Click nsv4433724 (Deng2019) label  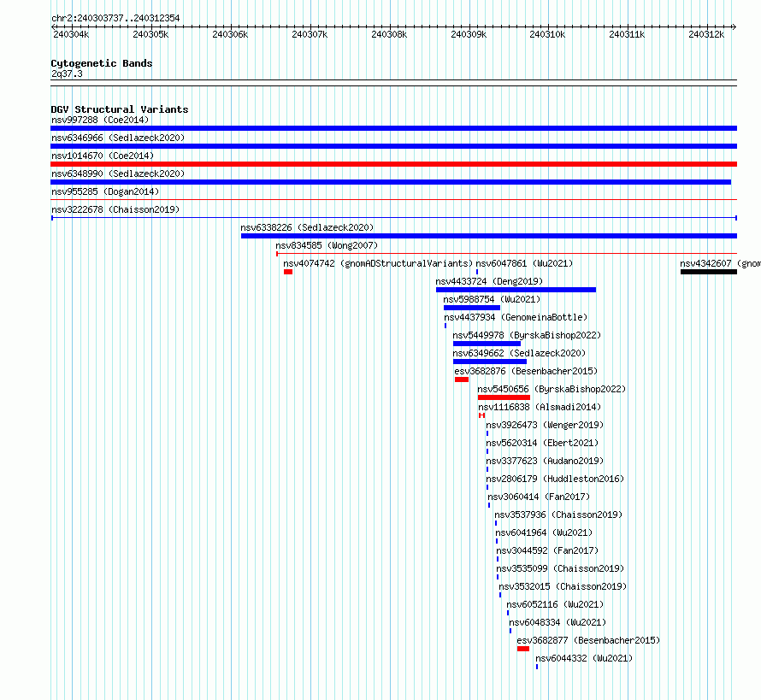click(489, 281)
